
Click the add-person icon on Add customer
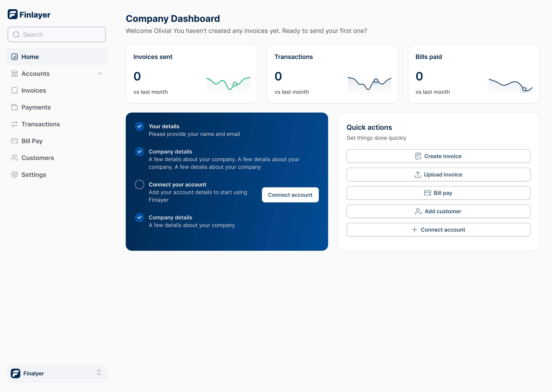pos(418,211)
